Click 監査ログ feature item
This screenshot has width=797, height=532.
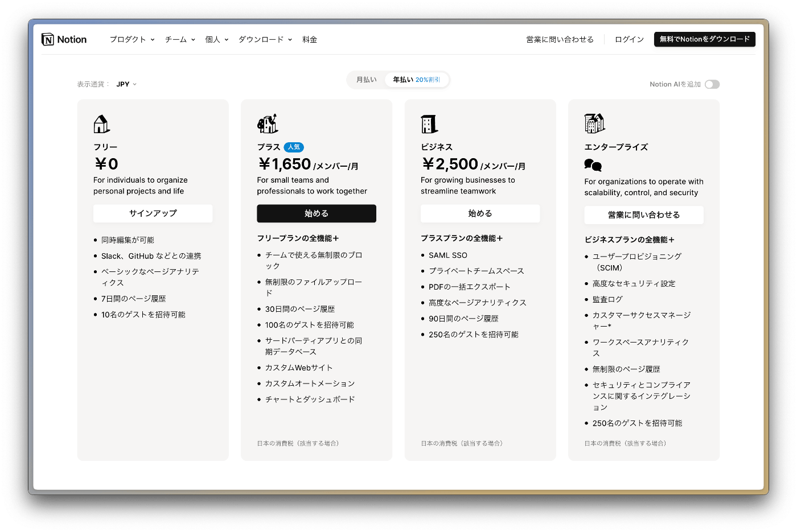pyautogui.click(x=607, y=299)
